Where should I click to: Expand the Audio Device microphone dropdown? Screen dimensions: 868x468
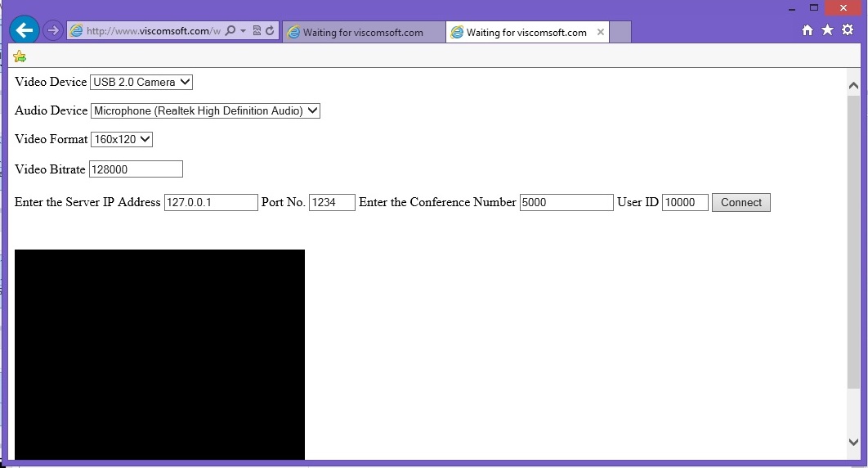pos(205,110)
